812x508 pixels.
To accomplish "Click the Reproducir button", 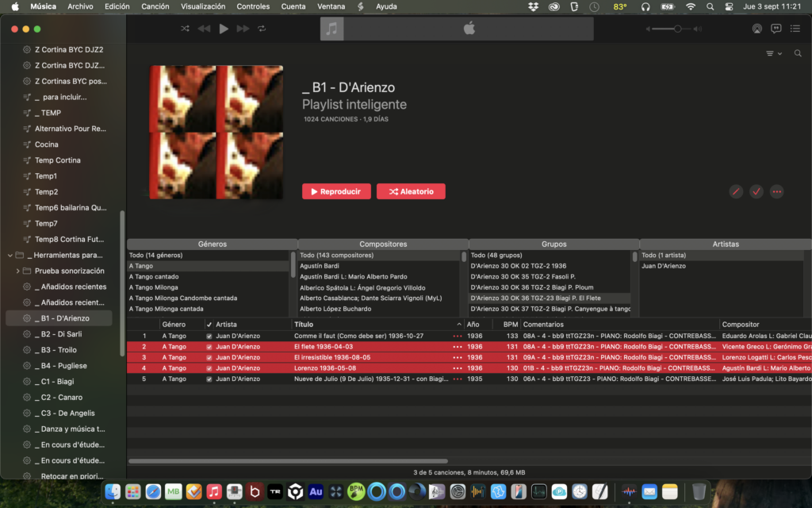I will 336,191.
